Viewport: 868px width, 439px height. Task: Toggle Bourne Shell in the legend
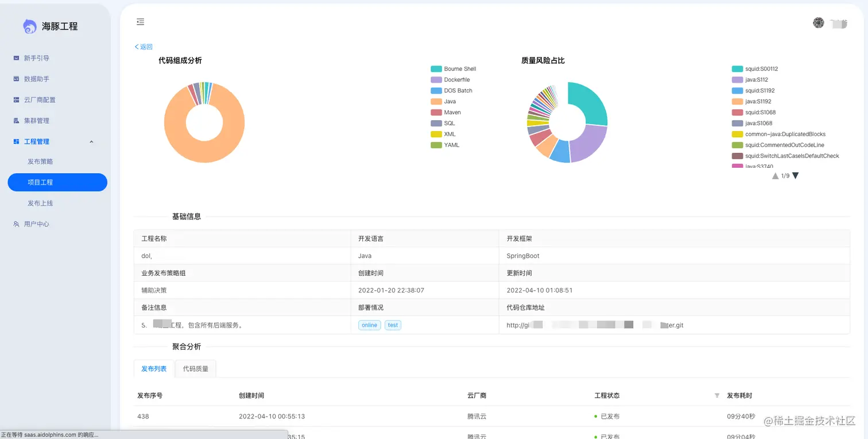click(454, 69)
